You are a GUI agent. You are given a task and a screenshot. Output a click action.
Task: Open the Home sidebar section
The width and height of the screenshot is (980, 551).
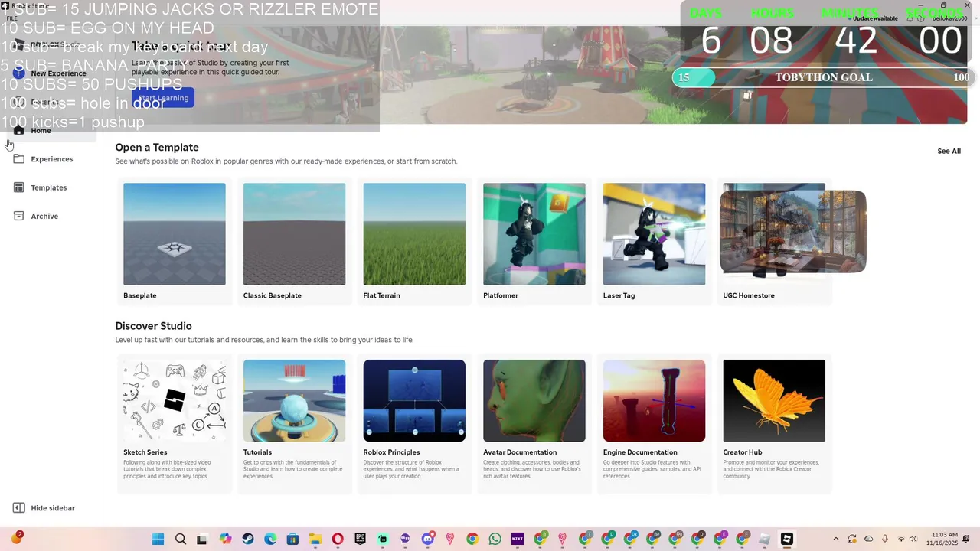pos(51,131)
